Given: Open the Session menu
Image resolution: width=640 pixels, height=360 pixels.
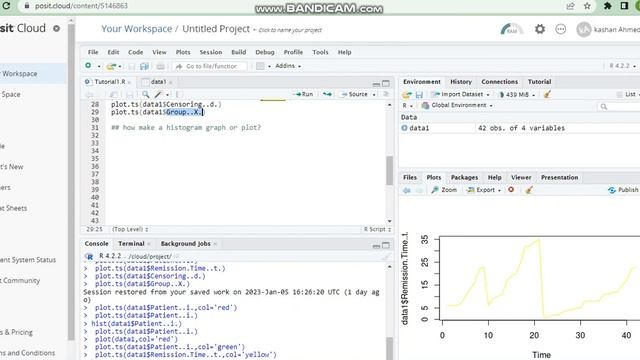Looking at the screenshot, I should [x=211, y=52].
